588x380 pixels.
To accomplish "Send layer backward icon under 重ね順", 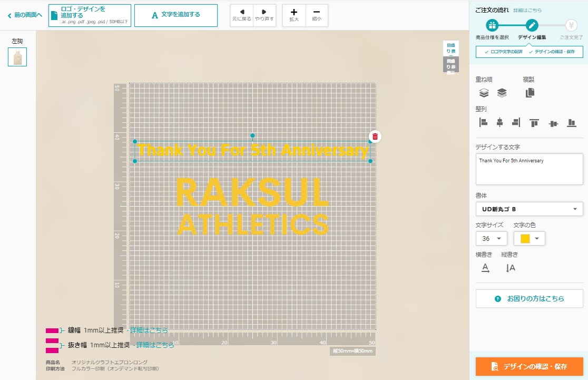I will pyautogui.click(x=502, y=93).
